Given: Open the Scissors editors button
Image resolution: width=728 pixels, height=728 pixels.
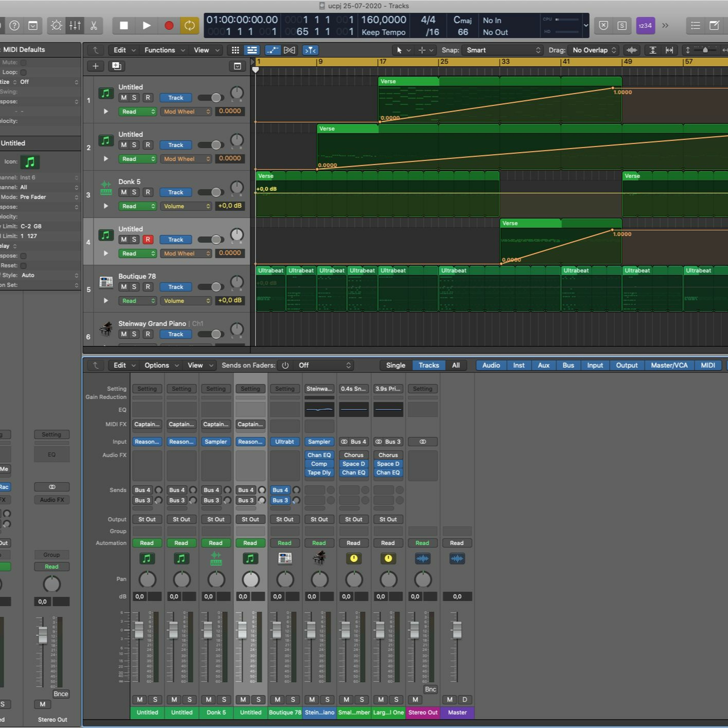Looking at the screenshot, I should tap(93, 25).
